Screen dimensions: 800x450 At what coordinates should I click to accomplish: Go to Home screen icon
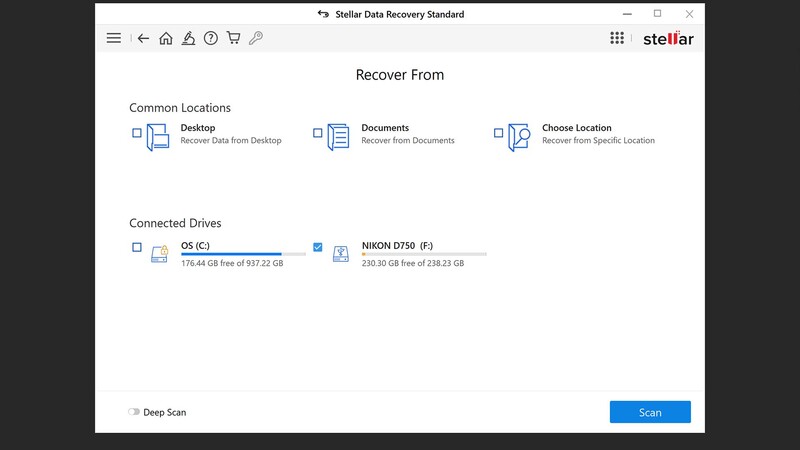pos(166,38)
